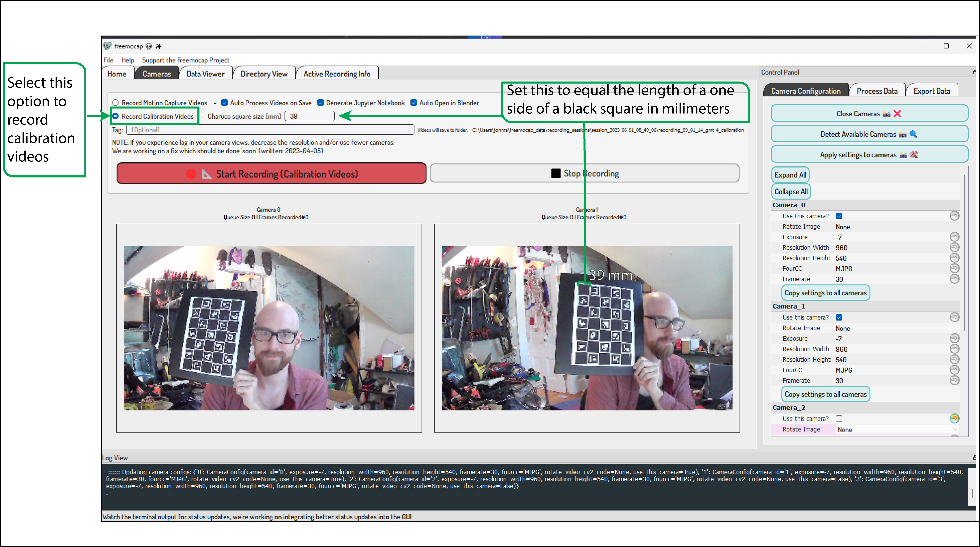Viewport: 980px width, 547px height.
Task: Switch to the Data Viewer tab
Action: [205, 74]
